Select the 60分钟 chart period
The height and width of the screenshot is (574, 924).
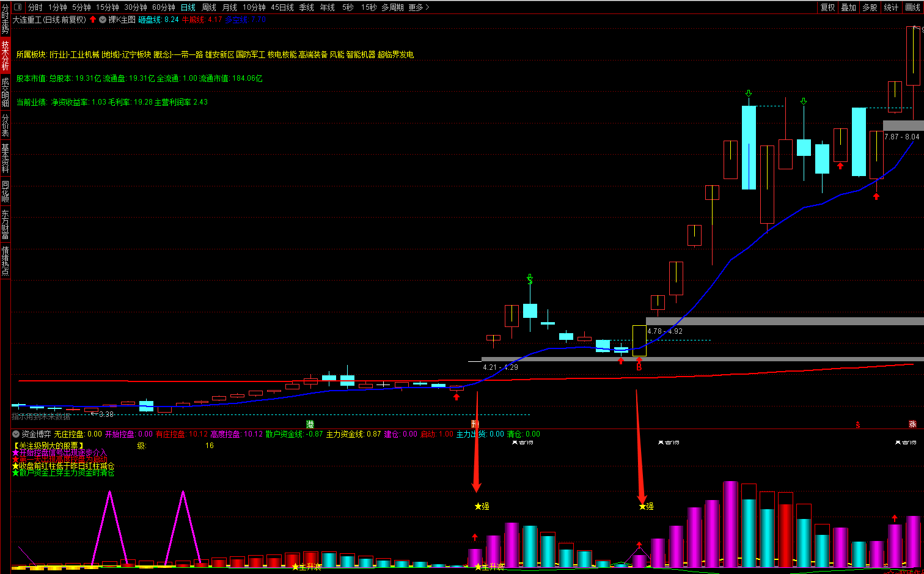point(163,7)
